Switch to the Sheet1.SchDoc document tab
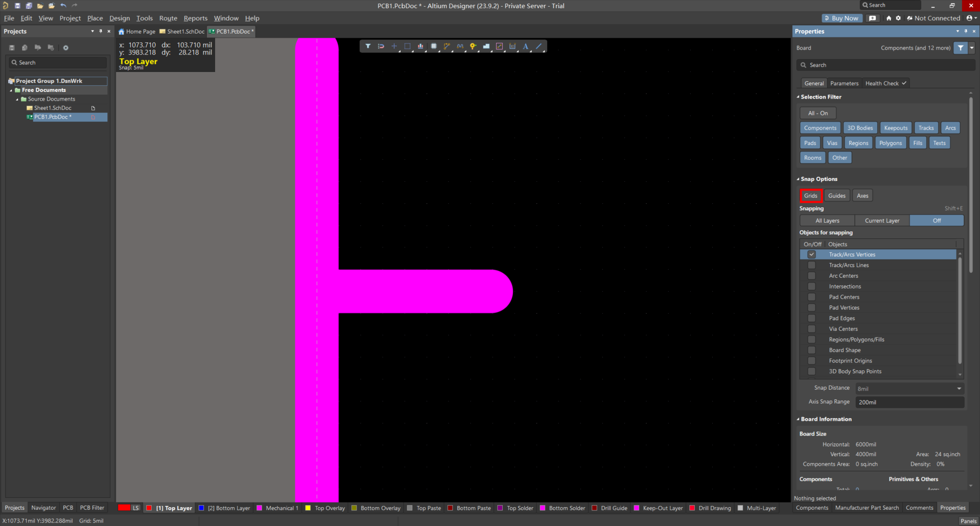The image size is (980, 526). tap(182, 32)
